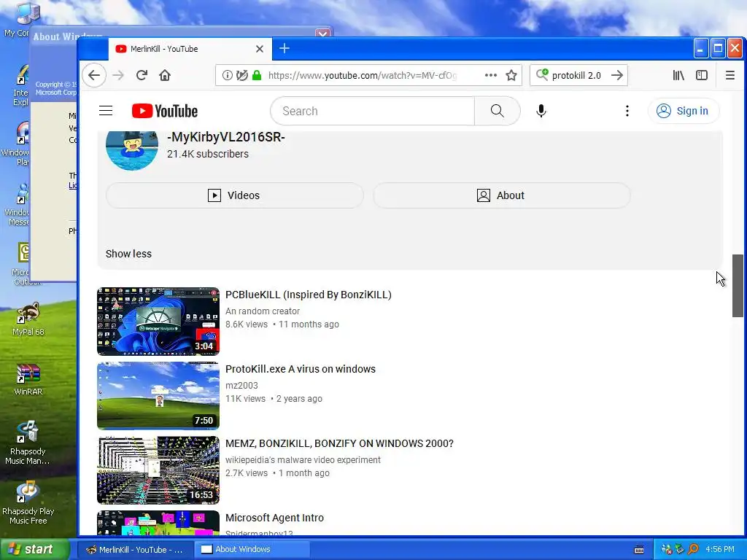The width and height of the screenshot is (747, 560).
Task: Switch to MerlinKill - YouTube taskbar button
Action: tap(135, 550)
